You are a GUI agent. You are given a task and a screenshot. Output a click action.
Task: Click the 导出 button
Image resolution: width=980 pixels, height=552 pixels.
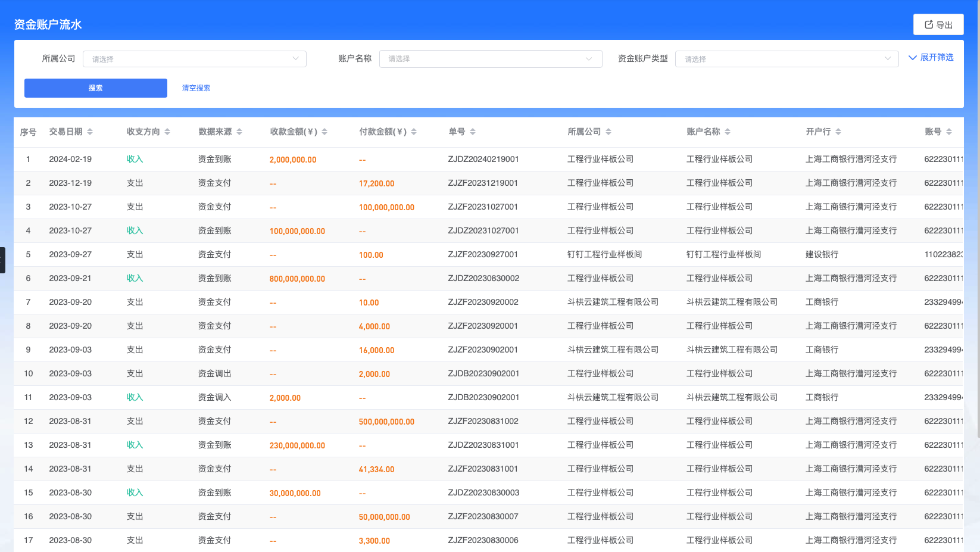point(938,24)
